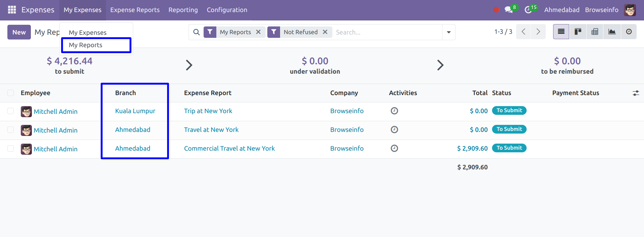The width and height of the screenshot is (644, 237).
Task: Switch to Pivot table view
Action: click(595, 32)
